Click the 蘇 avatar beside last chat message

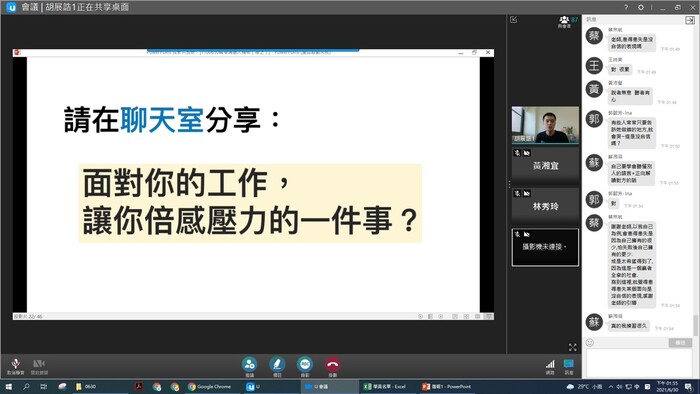594,322
